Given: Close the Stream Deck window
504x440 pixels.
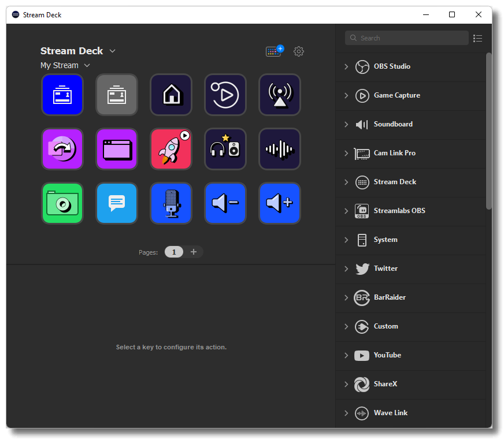Looking at the screenshot, I should tap(479, 14).
